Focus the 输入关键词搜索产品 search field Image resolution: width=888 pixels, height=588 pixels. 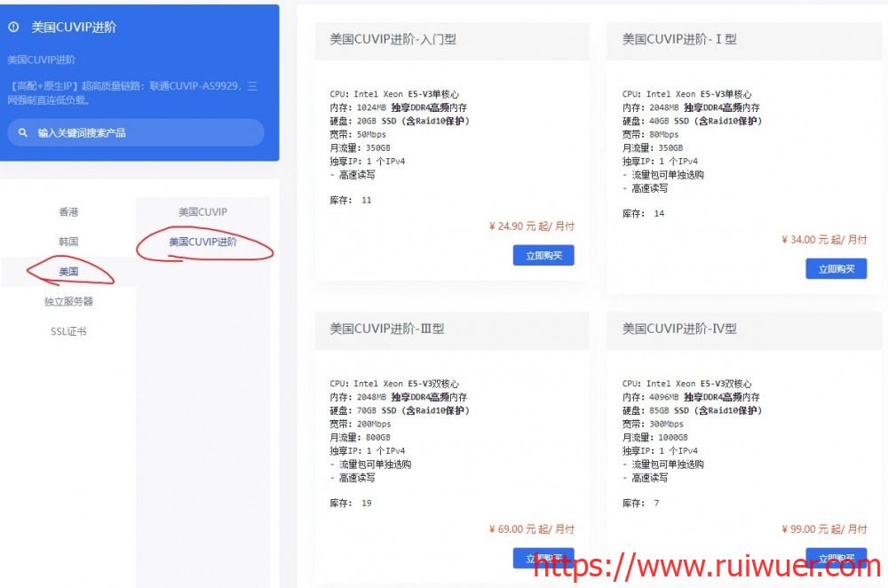(x=142, y=133)
